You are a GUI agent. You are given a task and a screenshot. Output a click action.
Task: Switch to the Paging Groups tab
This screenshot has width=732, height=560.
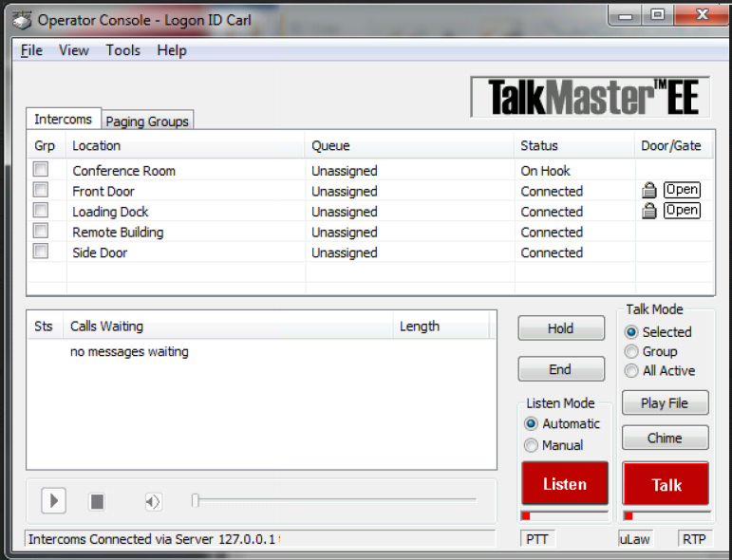coord(147,121)
